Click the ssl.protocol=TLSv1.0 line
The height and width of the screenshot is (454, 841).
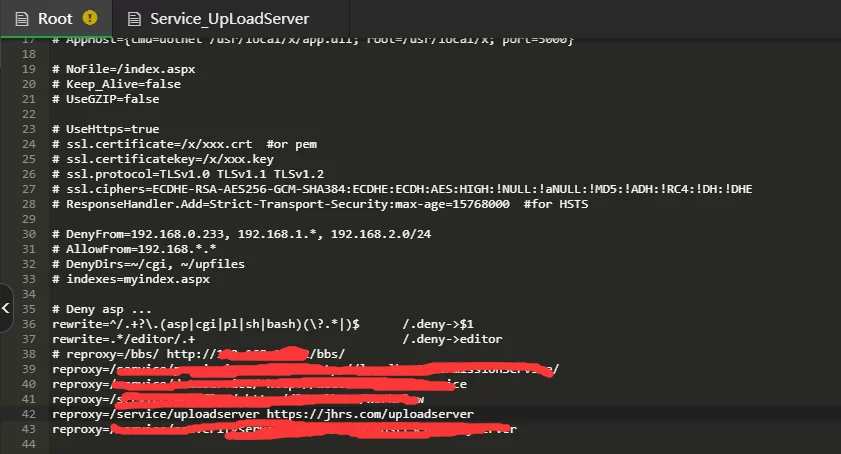[x=188, y=174]
